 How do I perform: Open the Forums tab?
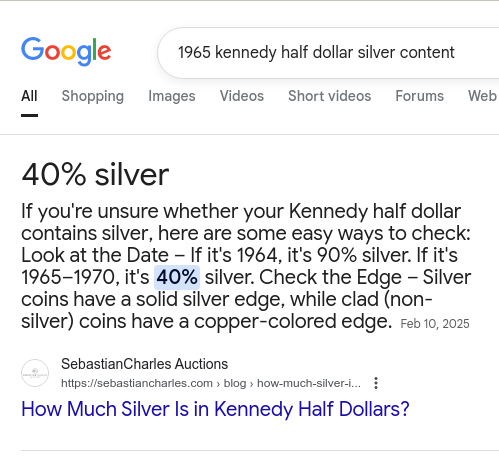click(x=419, y=96)
